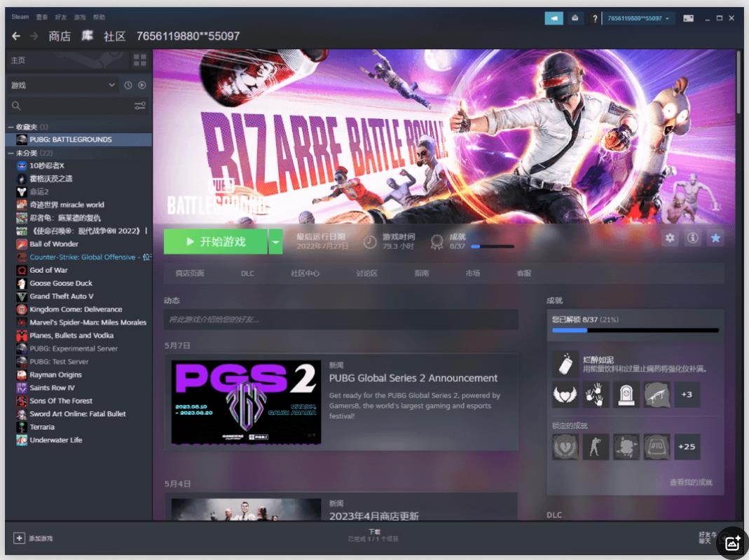Click the locked running figure achievement icon
Screen dimensions: 749x560
(x=596, y=446)
